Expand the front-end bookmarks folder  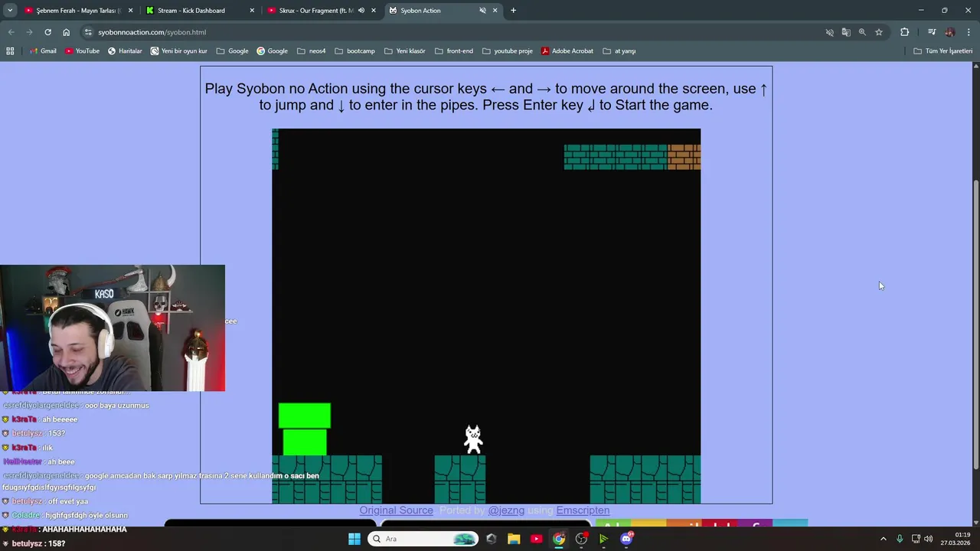tap(454, 51)
